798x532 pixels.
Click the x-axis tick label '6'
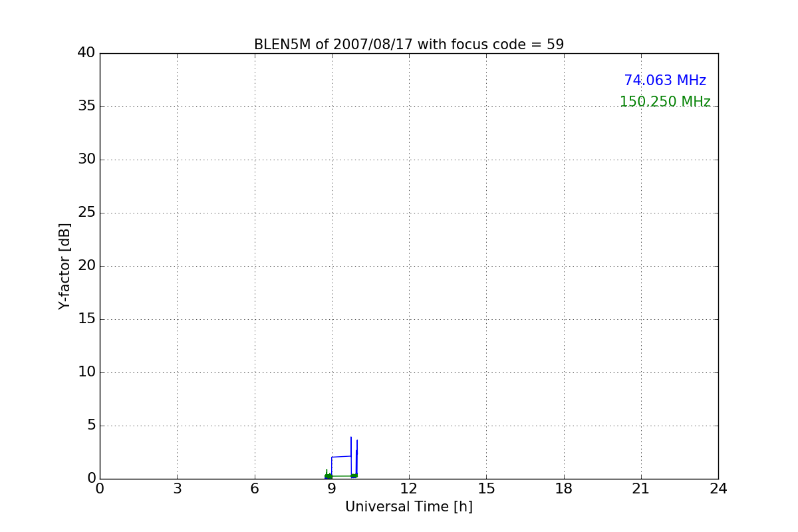click(255, 488)
